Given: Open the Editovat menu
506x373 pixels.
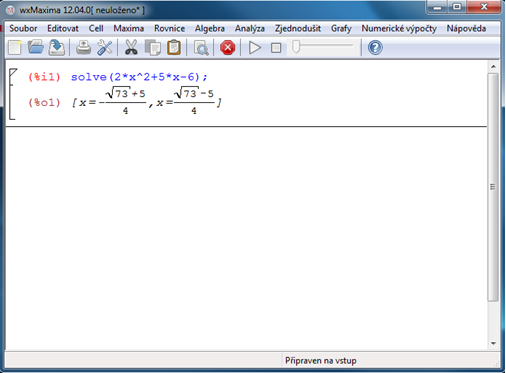Looking at the screenshot, I should coord(63,29).
